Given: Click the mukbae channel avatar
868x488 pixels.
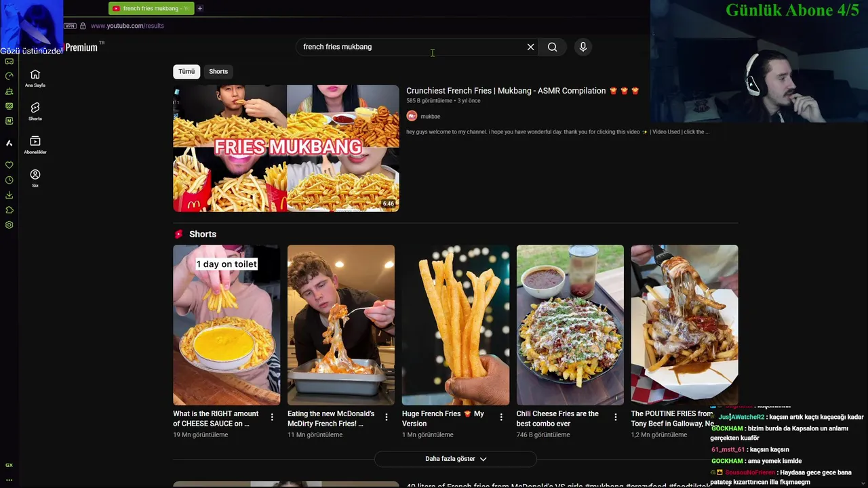Looking at the screenshot, I should [412, 116].
